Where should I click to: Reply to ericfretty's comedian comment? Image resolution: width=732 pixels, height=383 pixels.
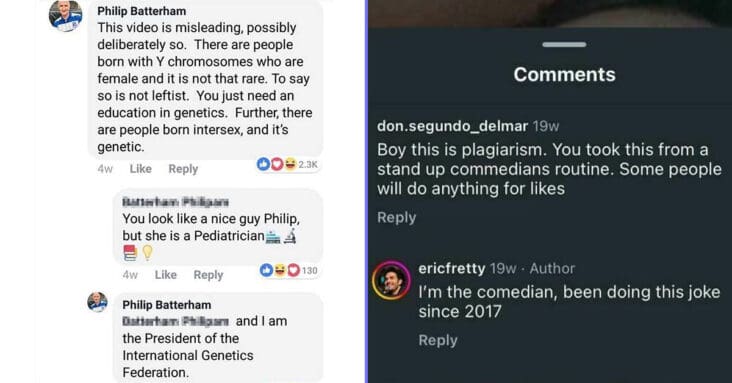point(438,340)
